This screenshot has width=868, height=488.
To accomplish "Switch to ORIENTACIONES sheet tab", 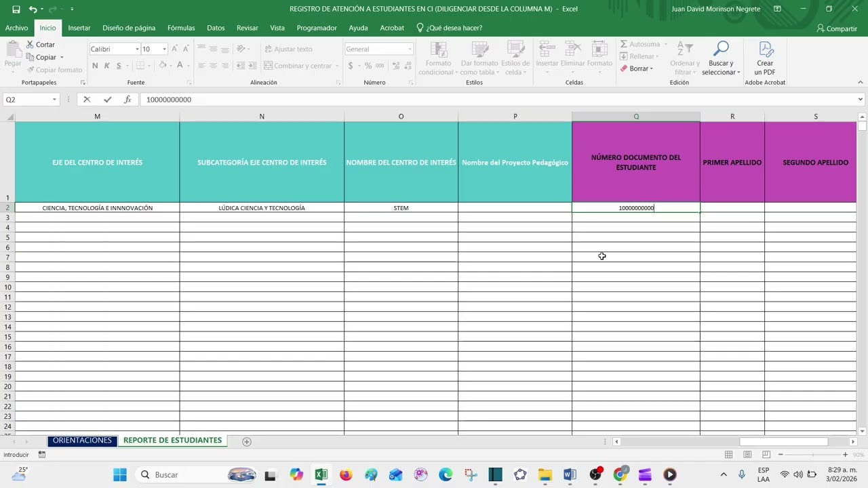I will point(82,441).
